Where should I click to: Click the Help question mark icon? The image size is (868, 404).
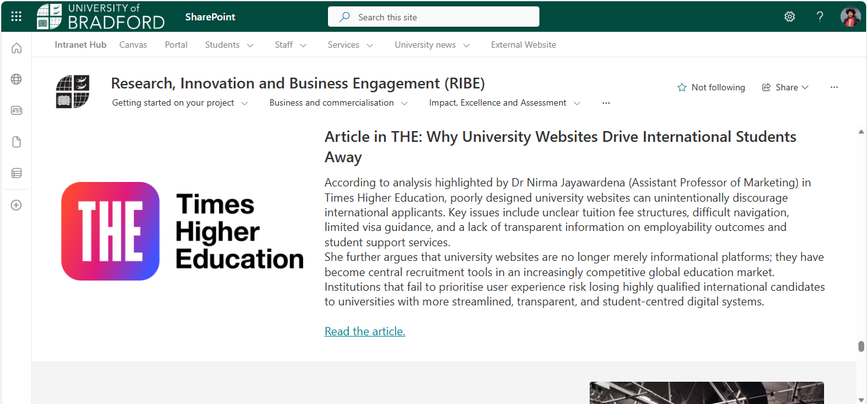pyautogui.click(x=820, y=17)
